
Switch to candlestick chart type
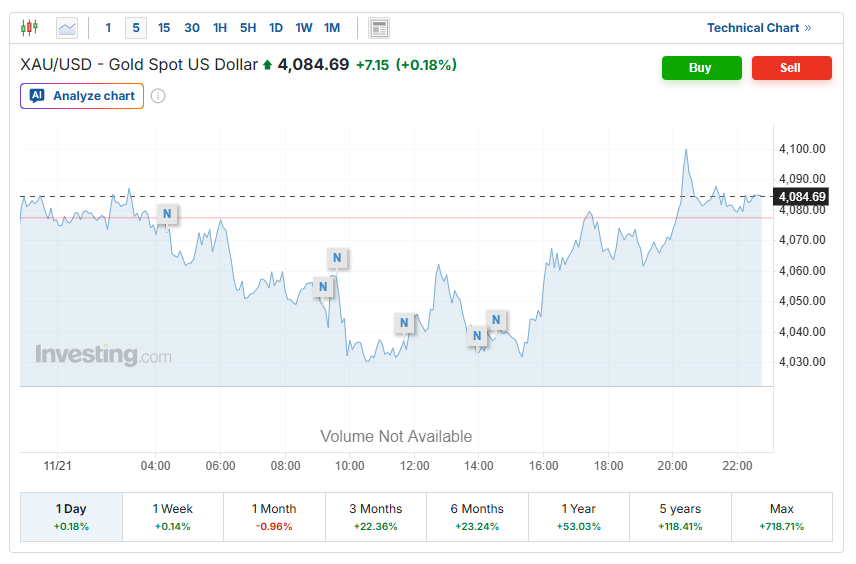(x=29, y=28)
